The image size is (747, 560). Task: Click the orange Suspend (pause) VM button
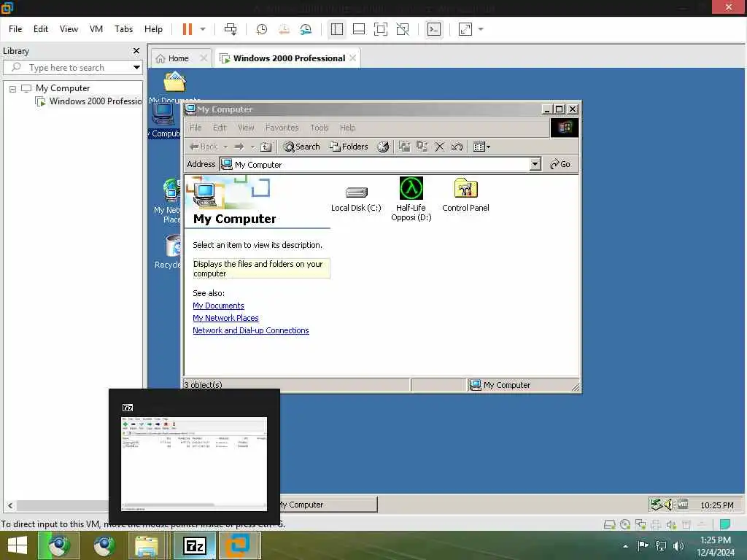click(187, 29)
